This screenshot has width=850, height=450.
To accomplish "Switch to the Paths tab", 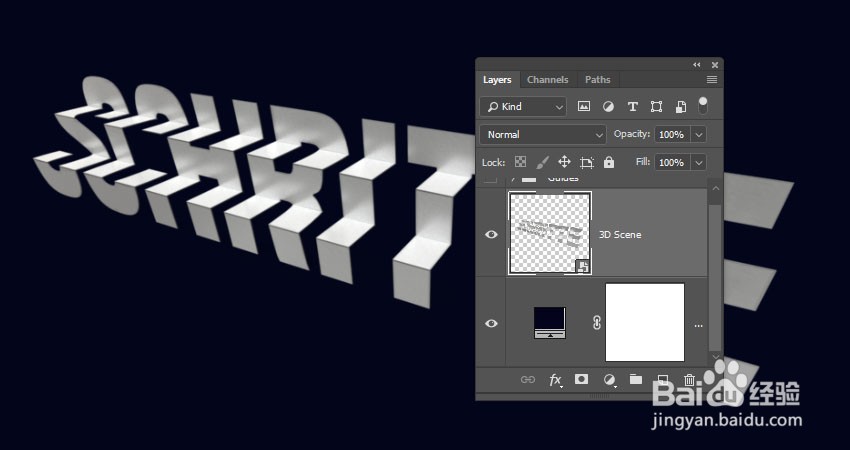I will [x=597, y=80].
